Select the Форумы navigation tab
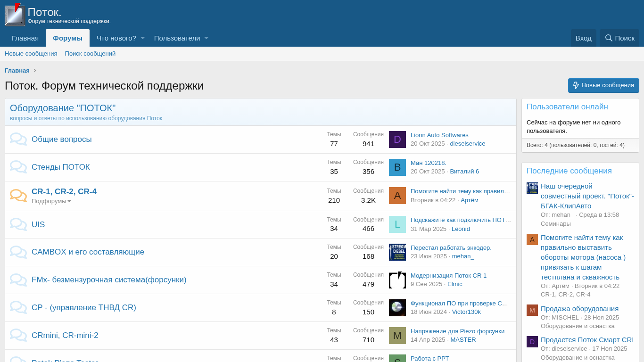 click(67, 38)
